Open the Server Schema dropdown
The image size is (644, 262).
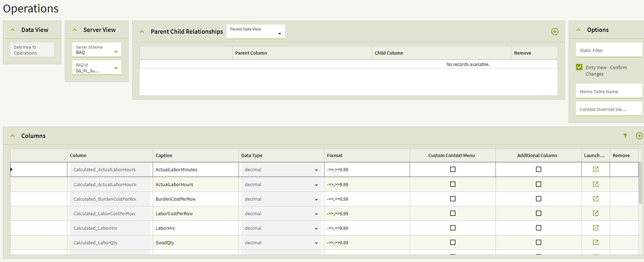(x=116, y=52)
